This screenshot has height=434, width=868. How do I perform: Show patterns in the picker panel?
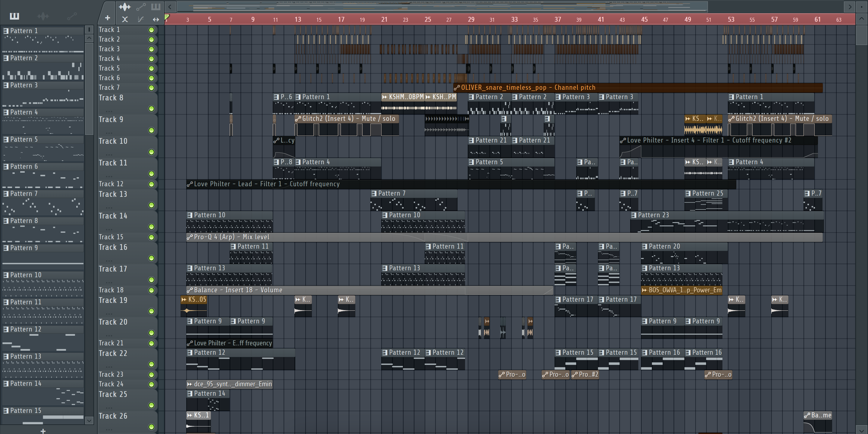[14, 16]
